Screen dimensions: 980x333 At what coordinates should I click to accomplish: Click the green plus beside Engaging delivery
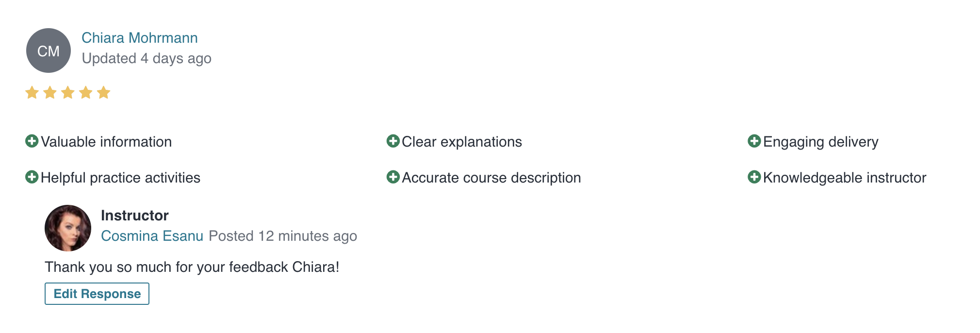pyautogui.click(x=754, y=141)
